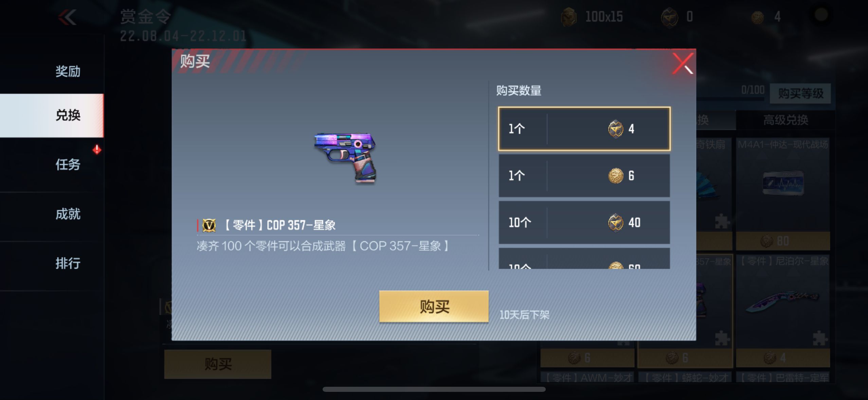Close the 购买 dialog with red X
868x400 pixels.
[683, 63]
